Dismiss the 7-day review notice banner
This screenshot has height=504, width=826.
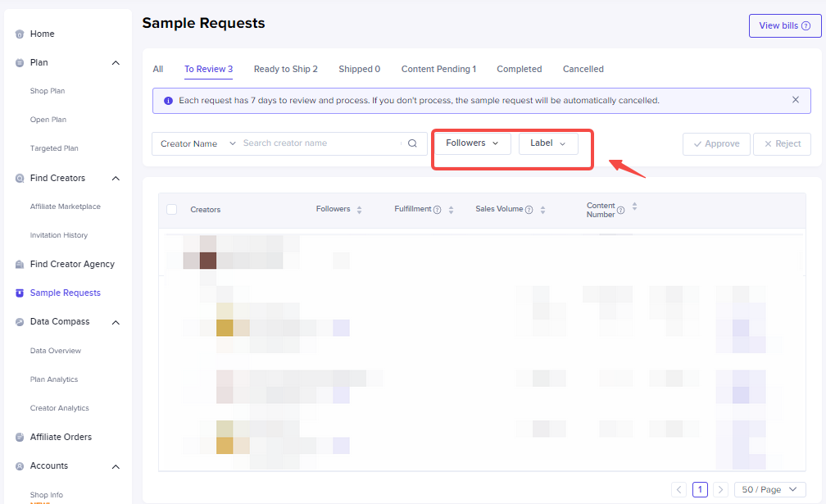pos(795,100)
